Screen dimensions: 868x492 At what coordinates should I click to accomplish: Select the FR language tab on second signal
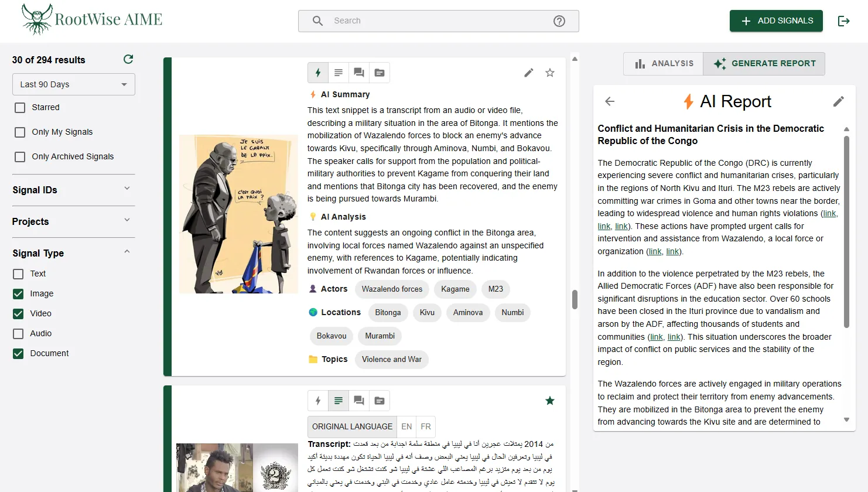426,426
